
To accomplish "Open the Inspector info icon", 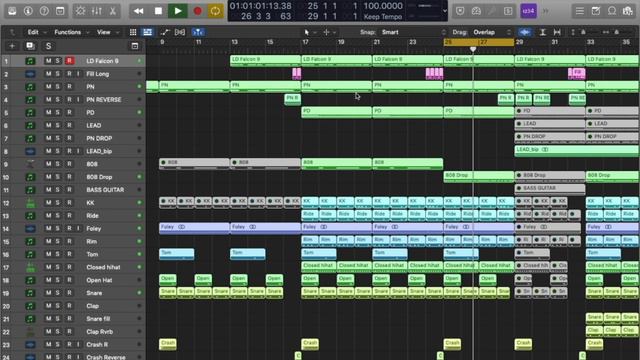I will tap(28, 11).
